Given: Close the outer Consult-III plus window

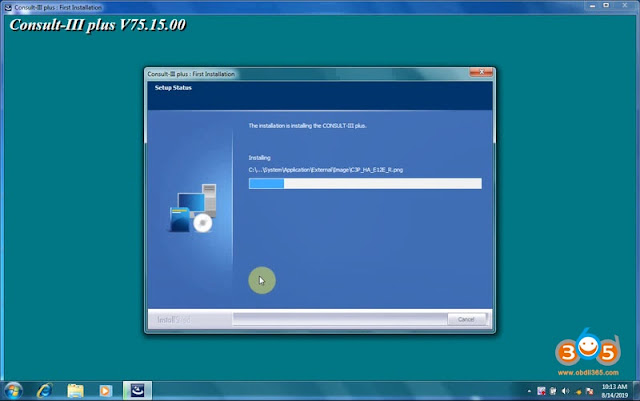Looking at the screenshot, I should coord(625,5).
